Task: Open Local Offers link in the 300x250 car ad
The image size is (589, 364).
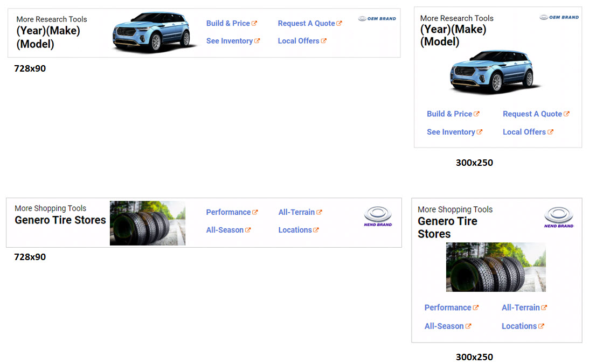Action: coord(524,132)
